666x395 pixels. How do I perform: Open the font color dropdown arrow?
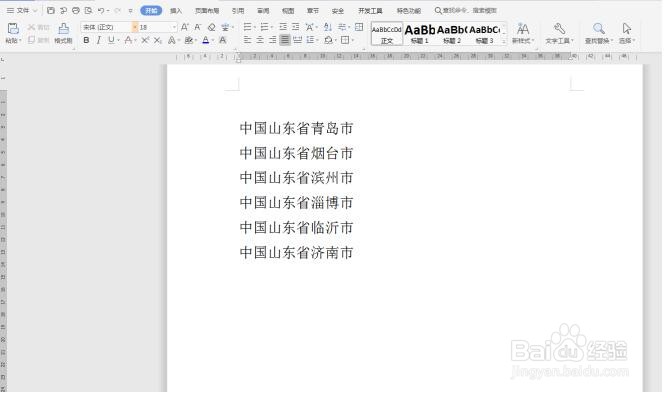point(212,40)
